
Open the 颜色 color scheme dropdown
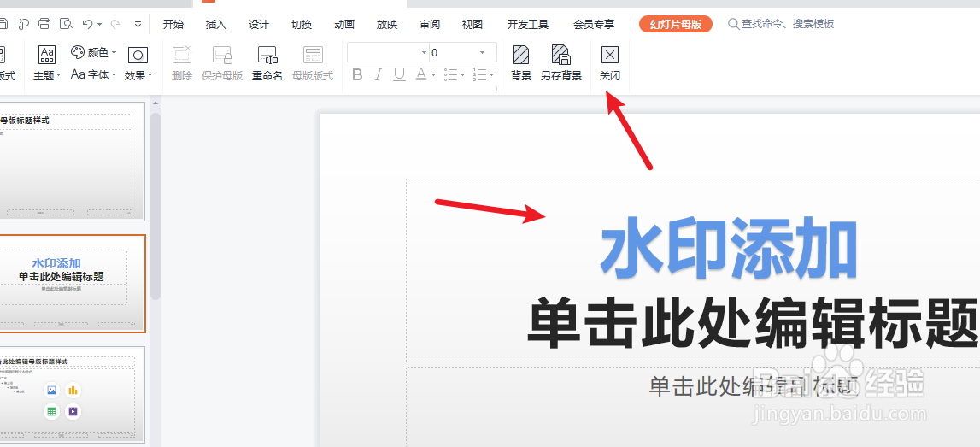coord(94,52)
